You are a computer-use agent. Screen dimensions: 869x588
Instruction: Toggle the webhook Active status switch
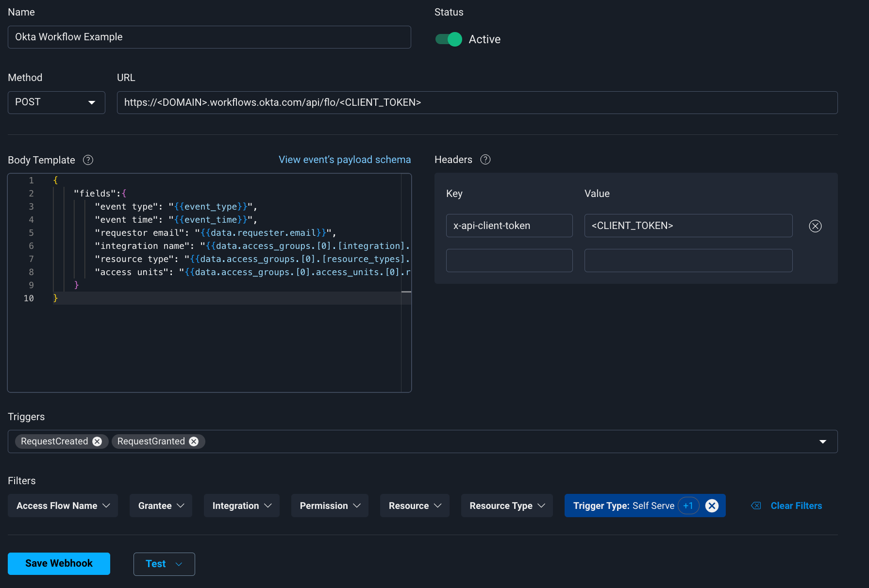tap(448, 39)
